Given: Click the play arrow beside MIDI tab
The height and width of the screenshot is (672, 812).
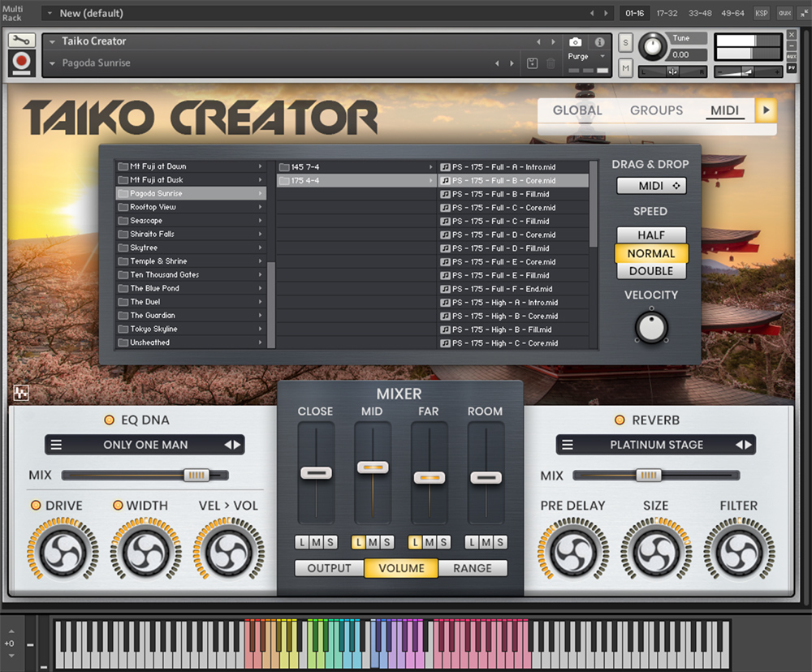Looking at the screenshot, I should point(766,110).
